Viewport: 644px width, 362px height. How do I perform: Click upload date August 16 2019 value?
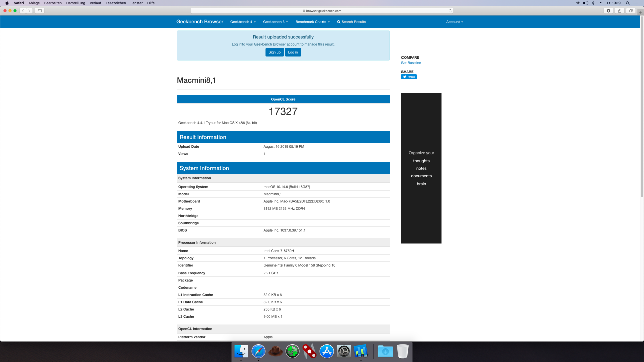pyautogui.click(x=284, y=147)
